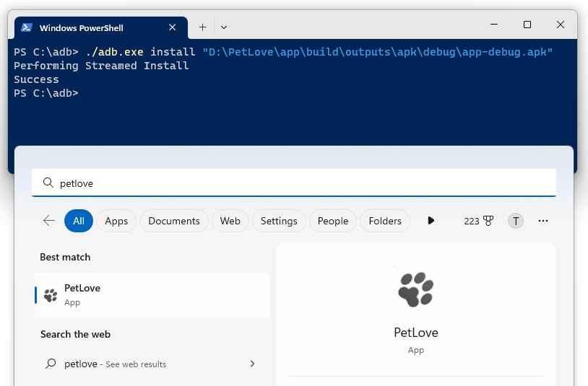Click the large PetLove paw icon
The width and height of the screenshot is (588, 386).
point(415,289)
